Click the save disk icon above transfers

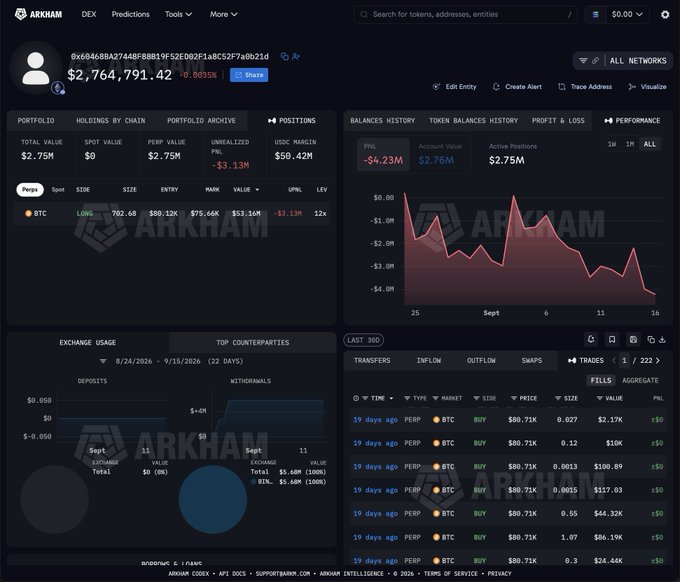click(633, 340)
